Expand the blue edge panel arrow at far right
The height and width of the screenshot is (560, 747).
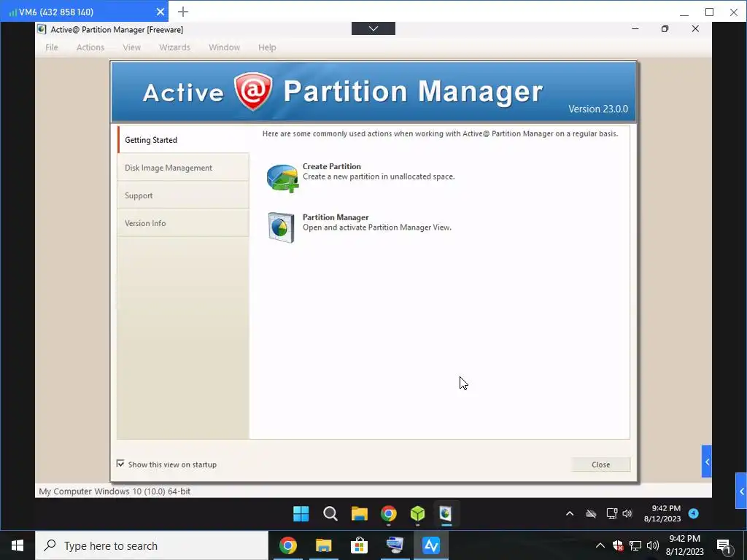[x=741, y=491]
